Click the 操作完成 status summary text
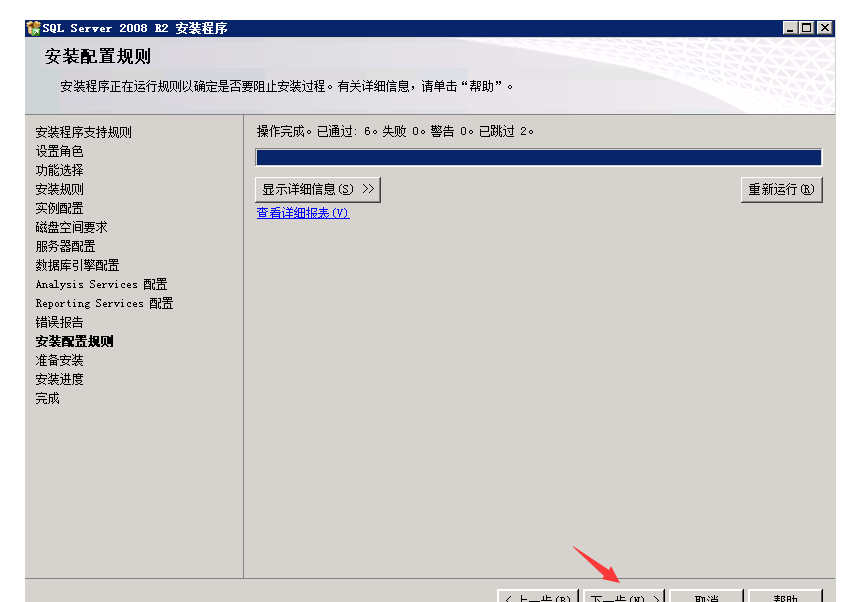Screen dimensions: 852x602 (395, 131)
